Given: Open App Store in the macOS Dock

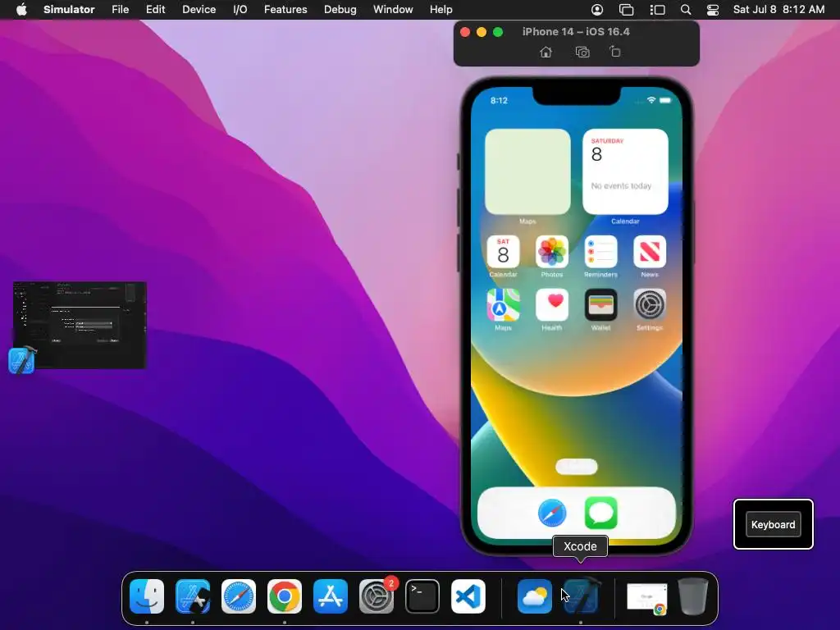Looking at the screenshot, I should click(331, 596).
